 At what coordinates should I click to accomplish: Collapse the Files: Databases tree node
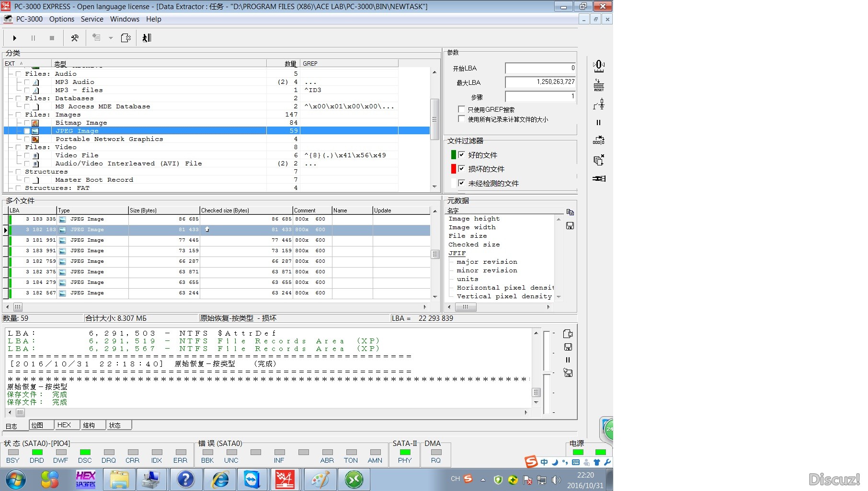coord(11,98)
